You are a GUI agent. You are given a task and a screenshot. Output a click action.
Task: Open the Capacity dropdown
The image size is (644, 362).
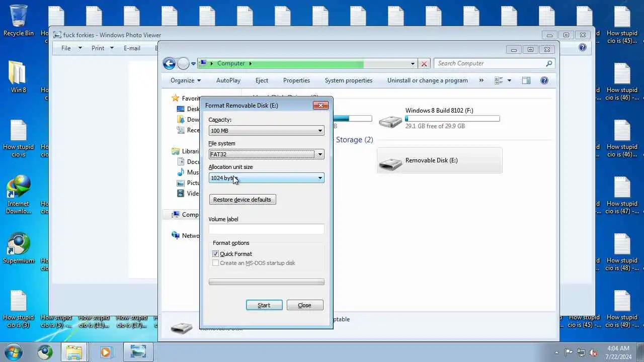[x=266, y=131]
